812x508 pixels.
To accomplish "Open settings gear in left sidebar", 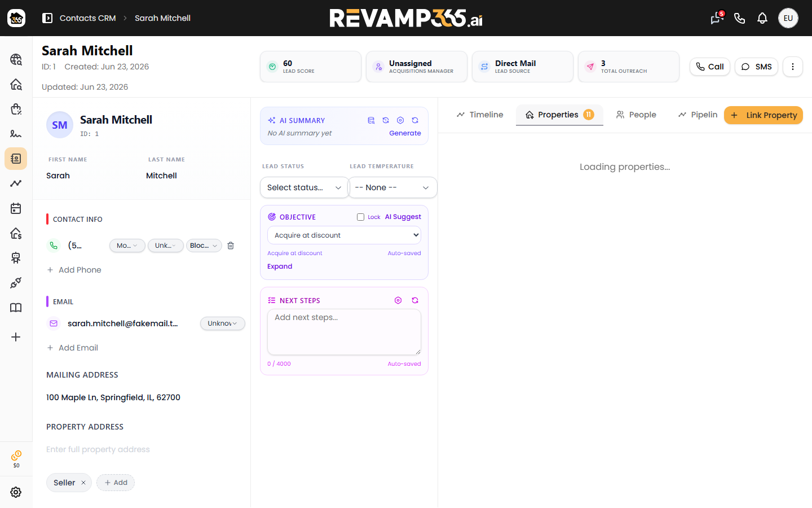I will pos(16,492).
